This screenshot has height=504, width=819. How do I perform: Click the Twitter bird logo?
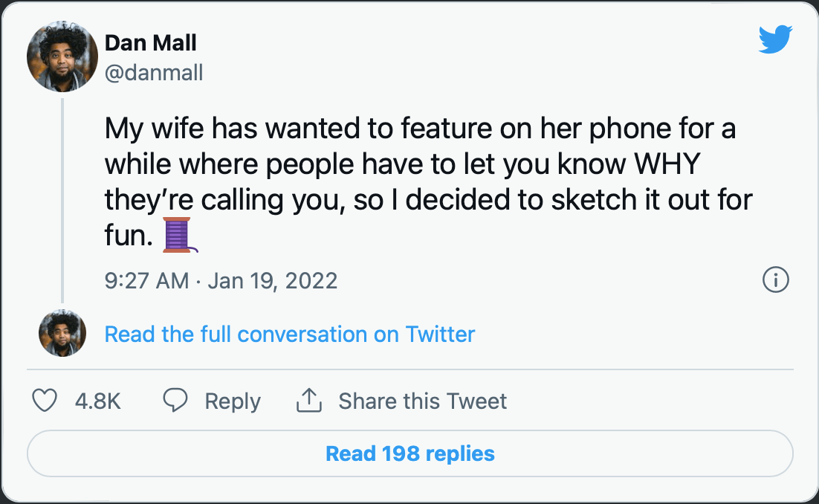tap(776, 39)
